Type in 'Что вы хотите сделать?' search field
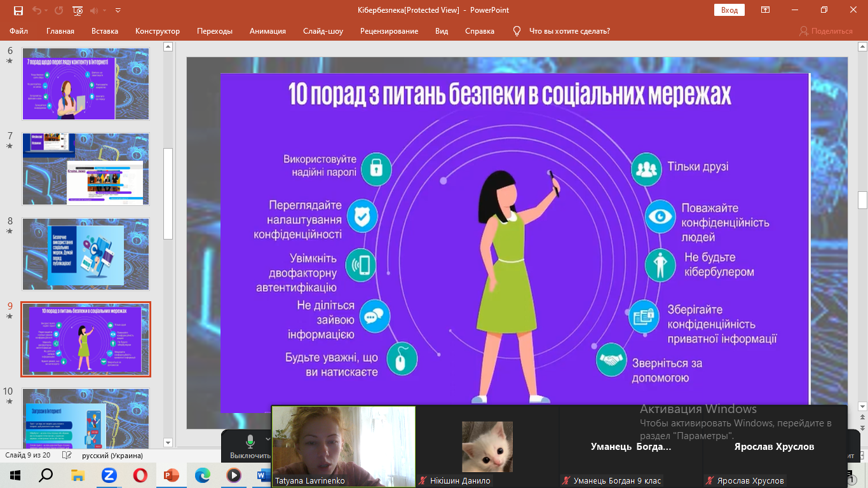This screenshot has height=488, width=868. (569, 30)
